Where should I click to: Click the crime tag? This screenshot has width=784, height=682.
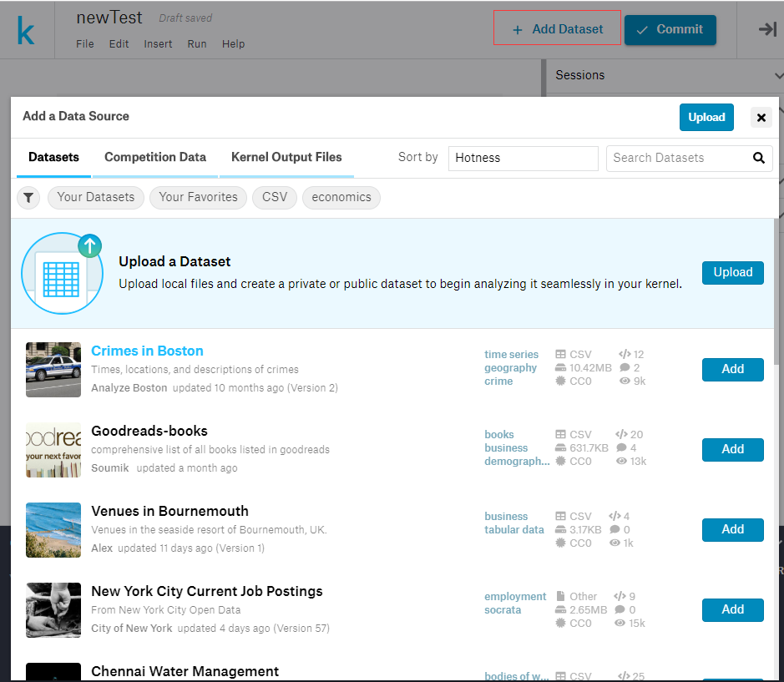click(498, 381)
